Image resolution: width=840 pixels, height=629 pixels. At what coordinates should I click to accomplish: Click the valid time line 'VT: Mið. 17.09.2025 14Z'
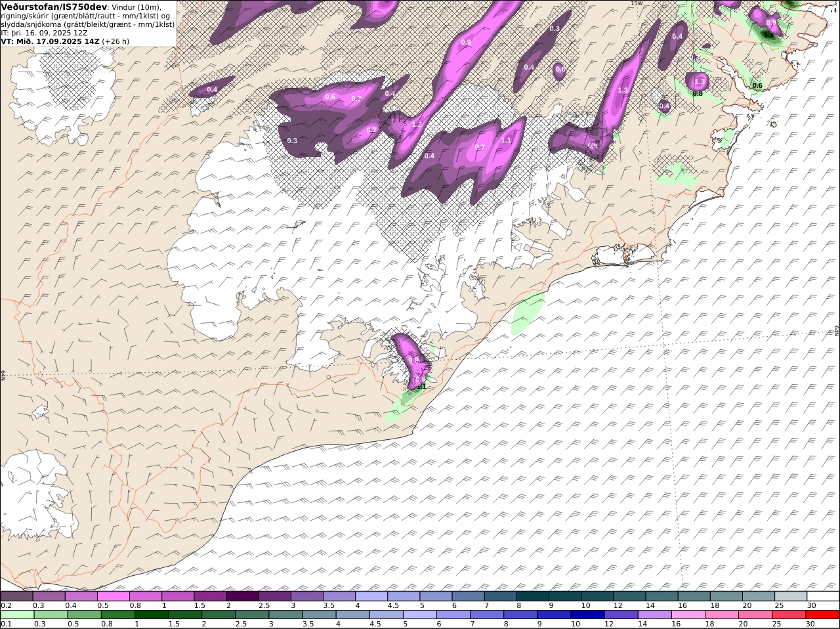pyautogui.click(x=50, y=41)
